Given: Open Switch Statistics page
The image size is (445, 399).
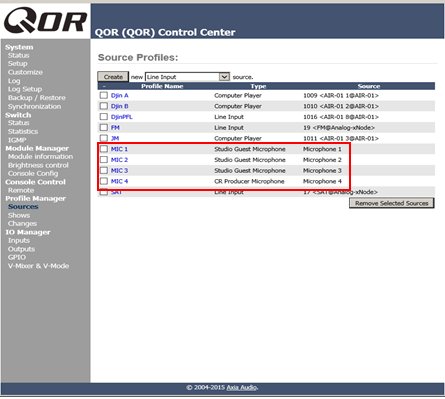Looking at the screenshot, I should 23,131.
